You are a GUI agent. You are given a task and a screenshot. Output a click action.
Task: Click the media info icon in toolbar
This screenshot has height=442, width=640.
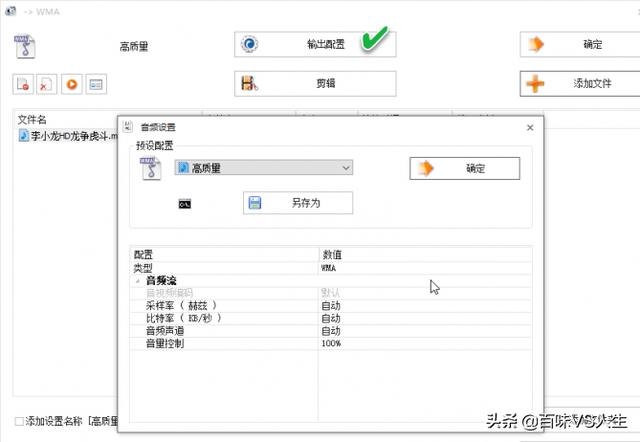(96, 84)
